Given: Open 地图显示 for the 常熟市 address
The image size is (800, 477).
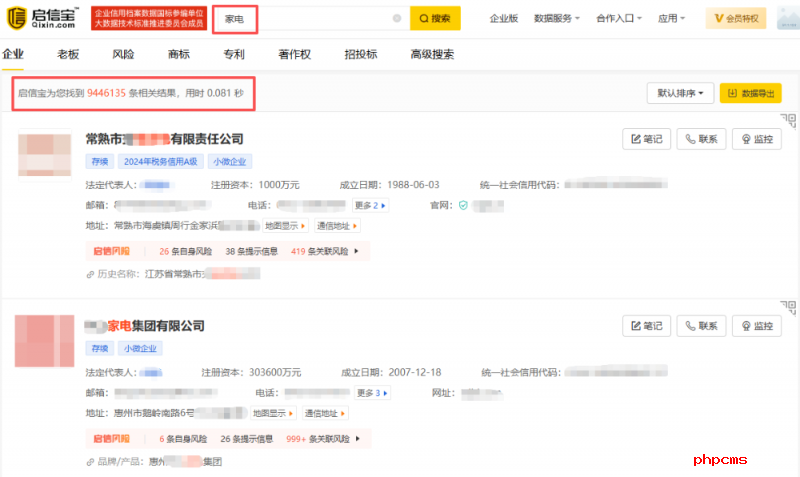Looking at the screenshot, I should coord(285,226).
